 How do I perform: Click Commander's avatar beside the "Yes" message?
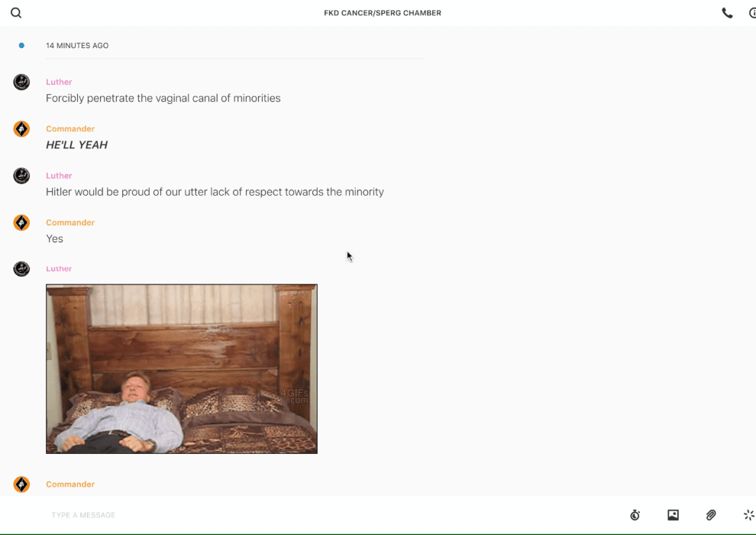coord(21,222)
